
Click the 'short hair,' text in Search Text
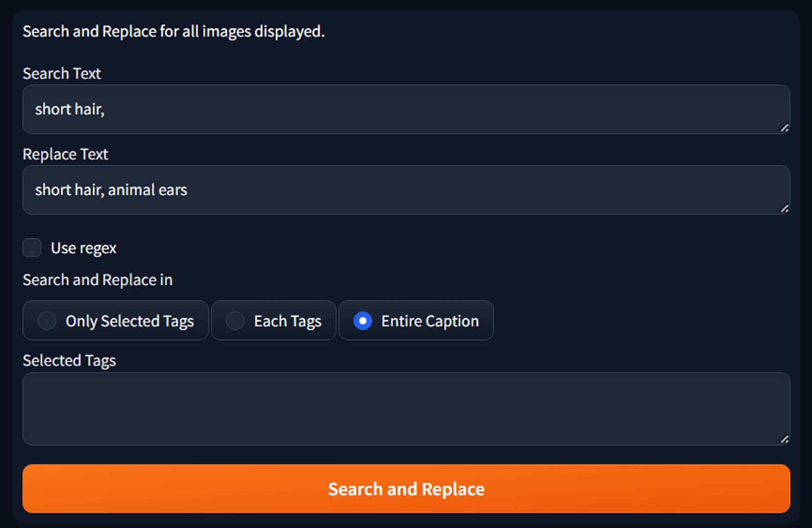point(69,109)
